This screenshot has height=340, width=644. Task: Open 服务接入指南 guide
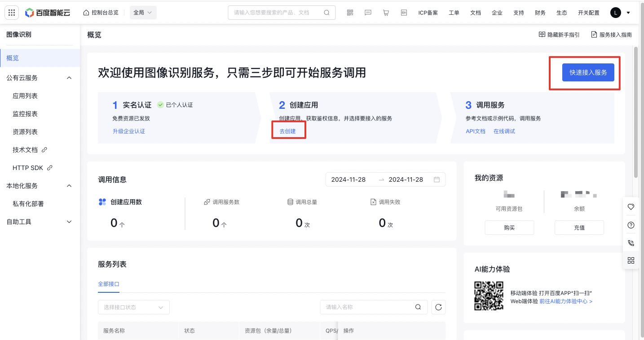[611, 35]
